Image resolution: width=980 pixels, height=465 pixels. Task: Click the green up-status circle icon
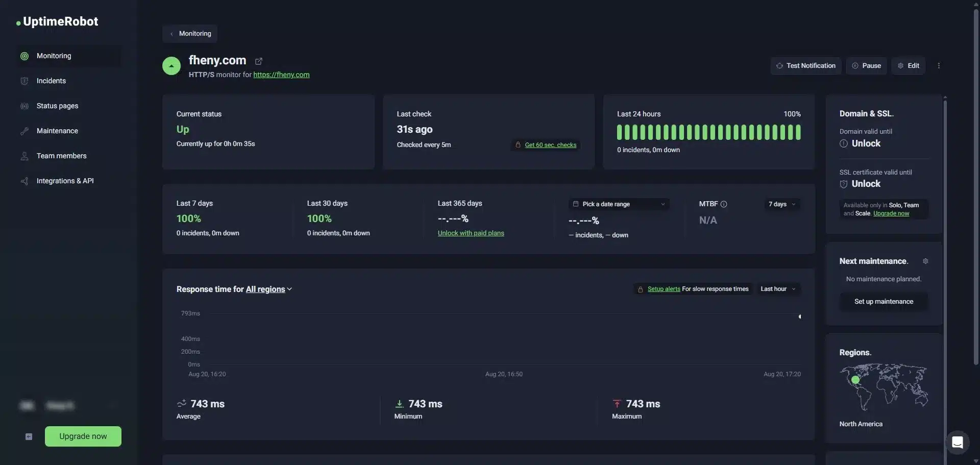171,66
